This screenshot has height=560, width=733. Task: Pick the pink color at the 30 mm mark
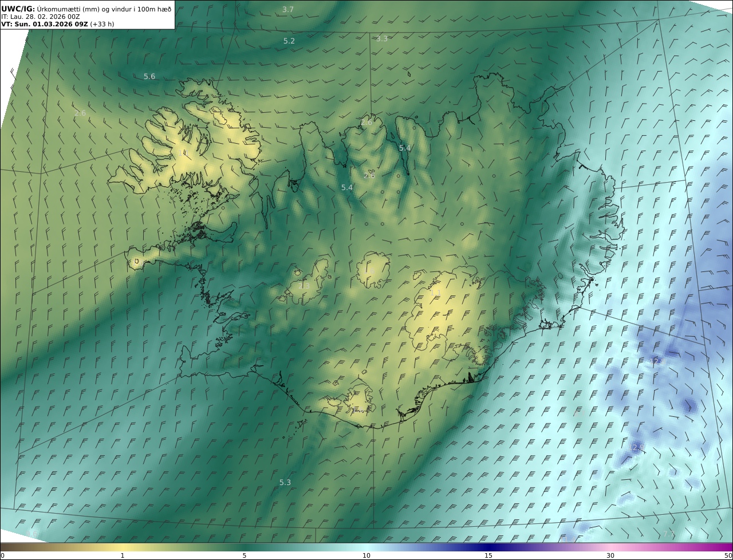(x=610, y=547)
